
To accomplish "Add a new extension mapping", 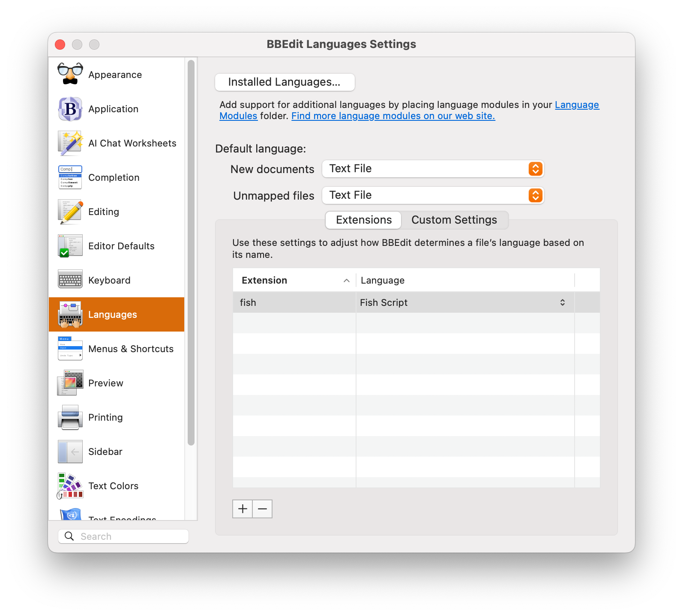I will pos(243,509).
